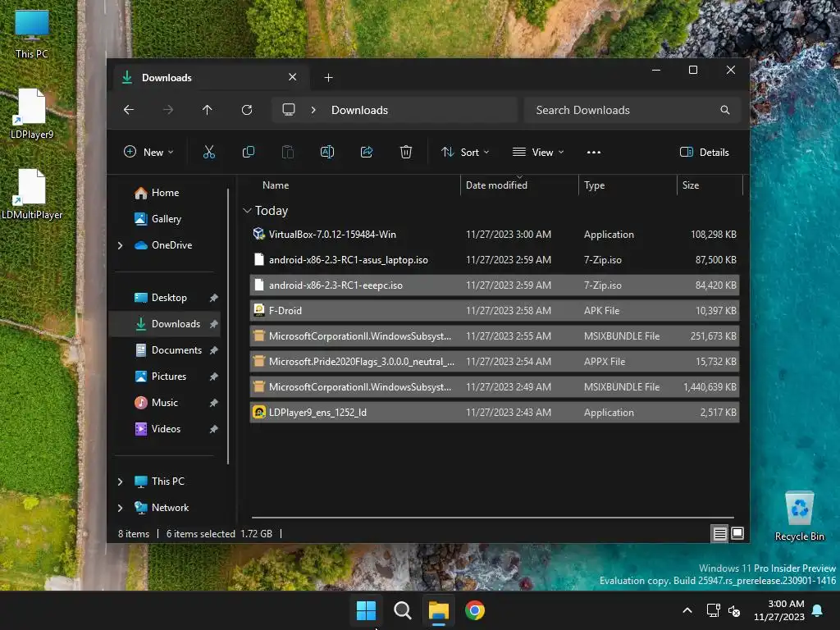Toggle the Details pane button
This screenshot has width=840, height=630.
(x=705, y=152)
